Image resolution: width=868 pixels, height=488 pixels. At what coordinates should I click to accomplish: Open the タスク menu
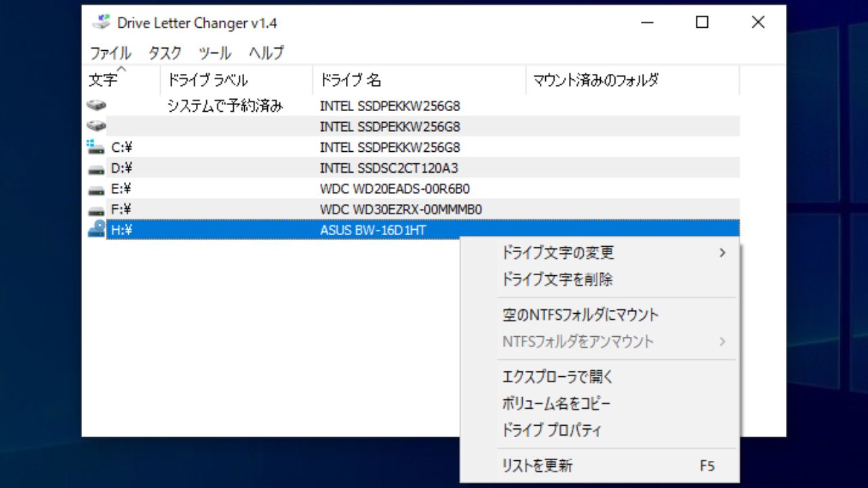tap(165, 53)
